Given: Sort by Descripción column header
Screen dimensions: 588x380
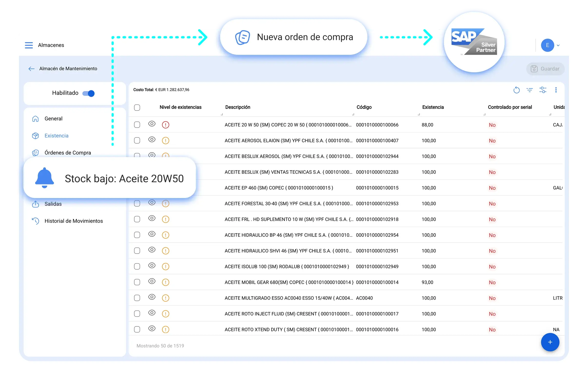Looking at the screenshot, I should (x=237, y=107).
